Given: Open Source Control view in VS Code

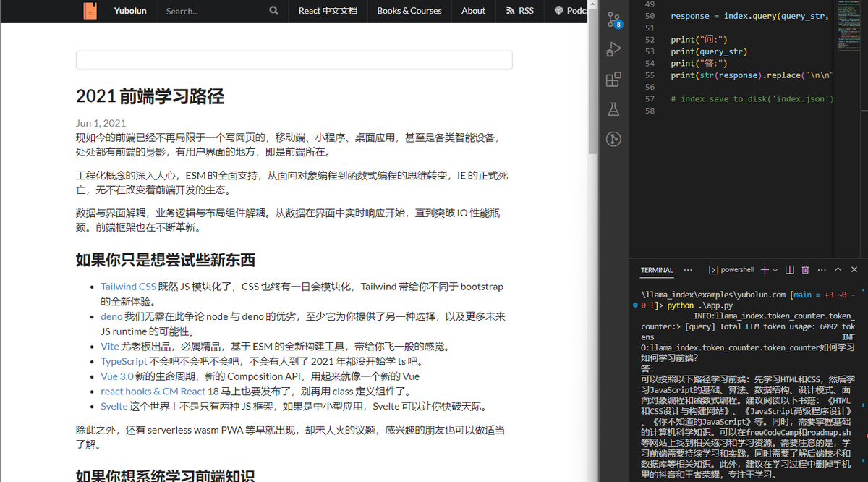Looking at the screenshot, I should pos(613,20).
